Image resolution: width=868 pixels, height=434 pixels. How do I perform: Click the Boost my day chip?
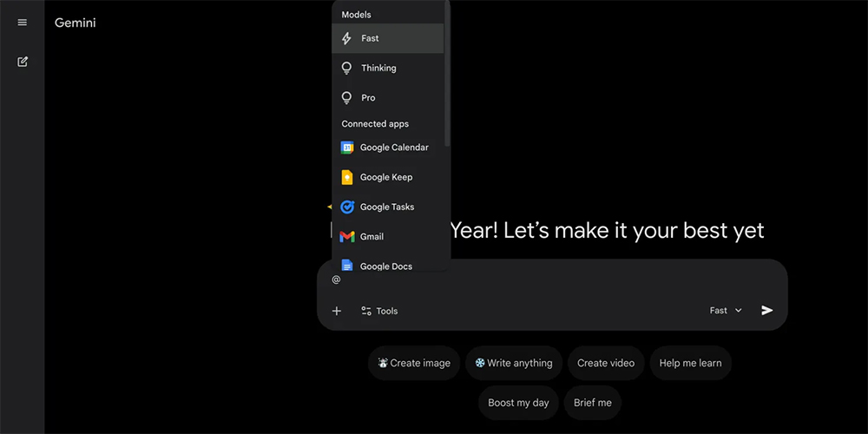(x=518, y=403)
